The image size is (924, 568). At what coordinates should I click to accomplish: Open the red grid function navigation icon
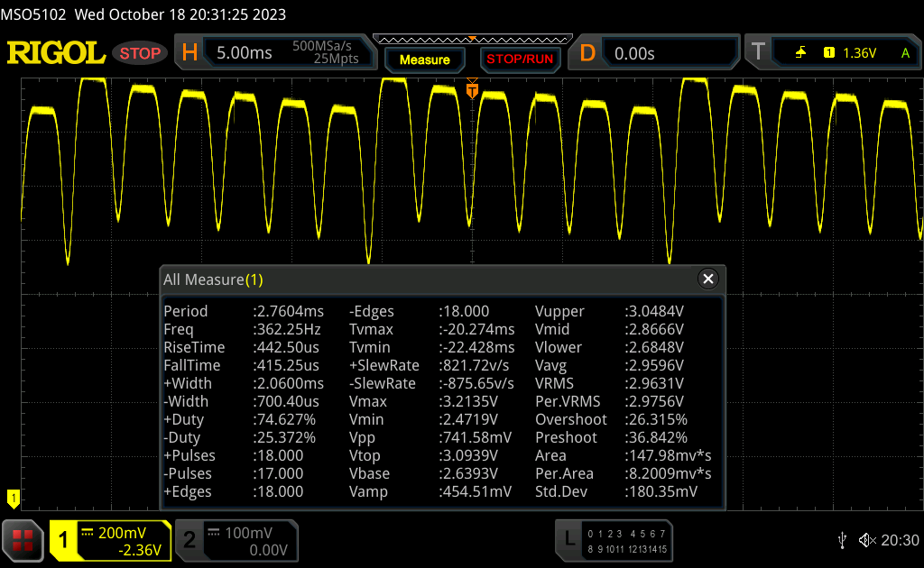23,540
